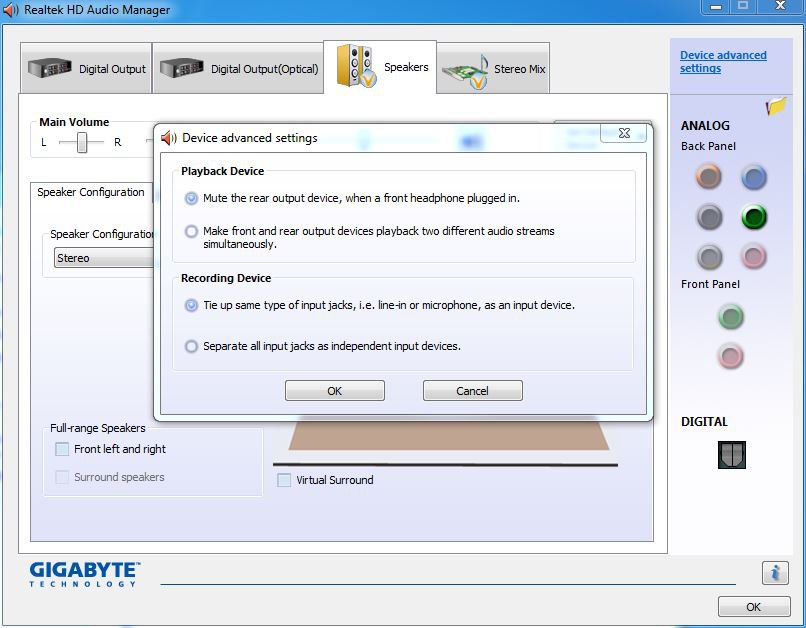Click the Digital Output(Optical) receiver icon
Screen dimensions: 806x628
click(181, 68)
